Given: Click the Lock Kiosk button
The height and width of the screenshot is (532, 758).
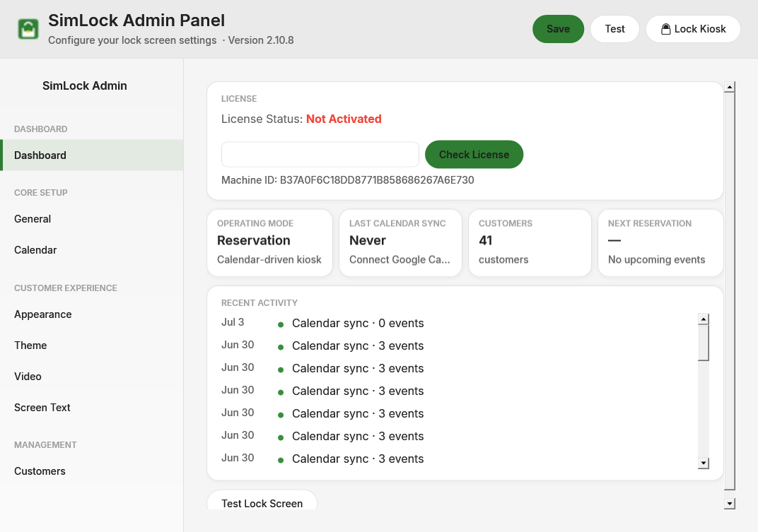Looking at the screenshot, I should click(x=693, y=29).
